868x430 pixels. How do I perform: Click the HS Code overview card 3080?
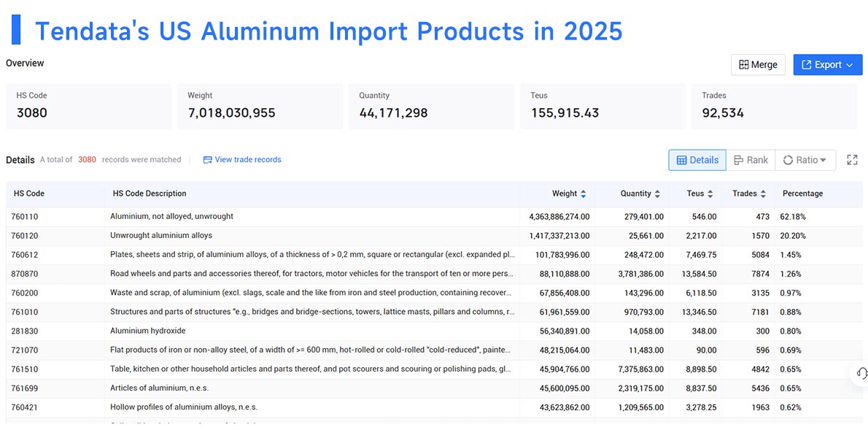[x=88, y=107]
